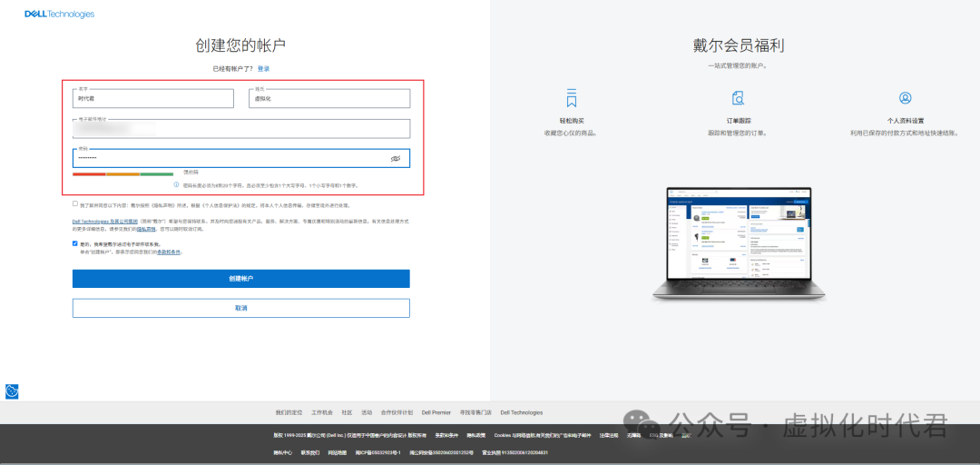
Task: Click the 电子邮件地址 email field
Action: pos(241,128)
